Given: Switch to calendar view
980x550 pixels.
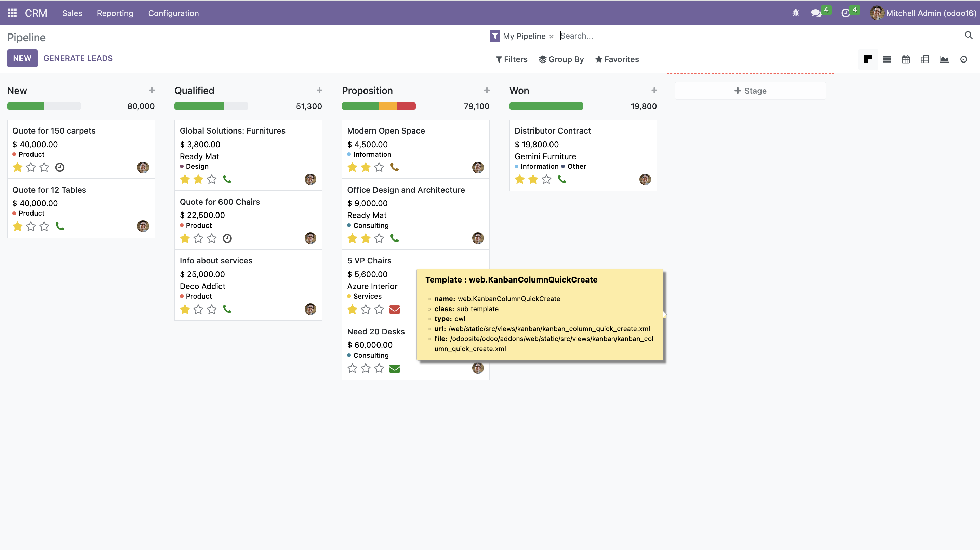Looking at the screenshot, I should pyautogui.click(x=906, y=59).
